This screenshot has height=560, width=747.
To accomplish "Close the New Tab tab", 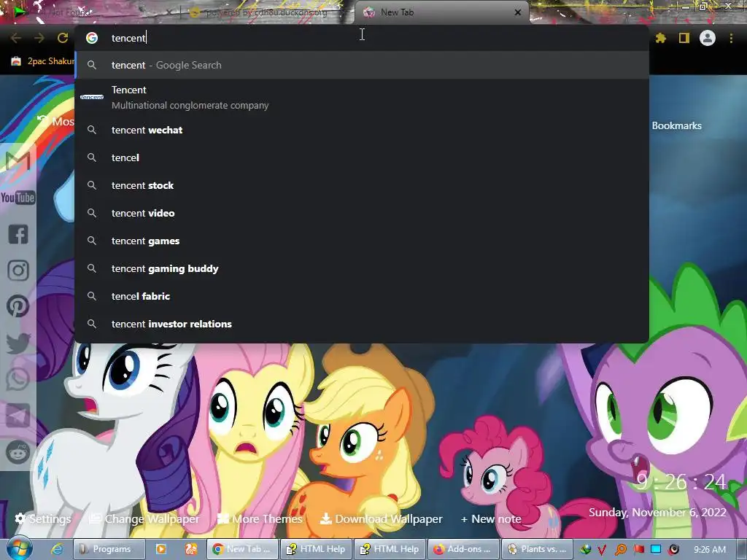I will tap(518, 12).
